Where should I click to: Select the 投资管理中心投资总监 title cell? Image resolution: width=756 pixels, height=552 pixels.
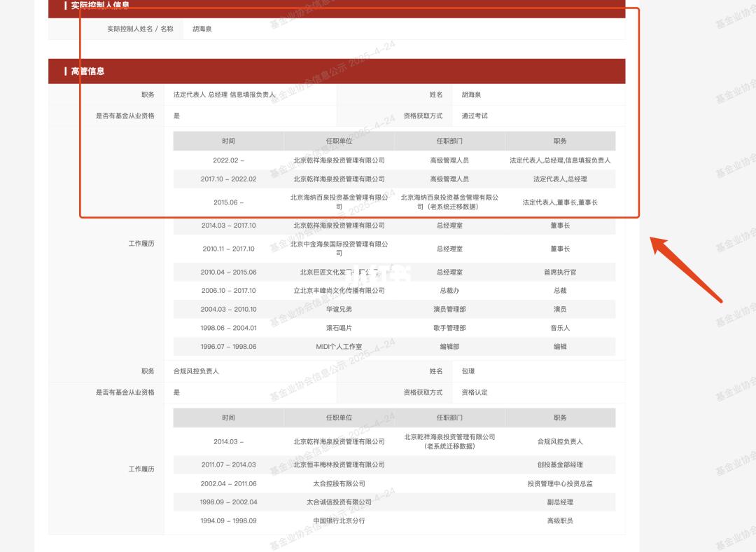(x=560, y=483)
